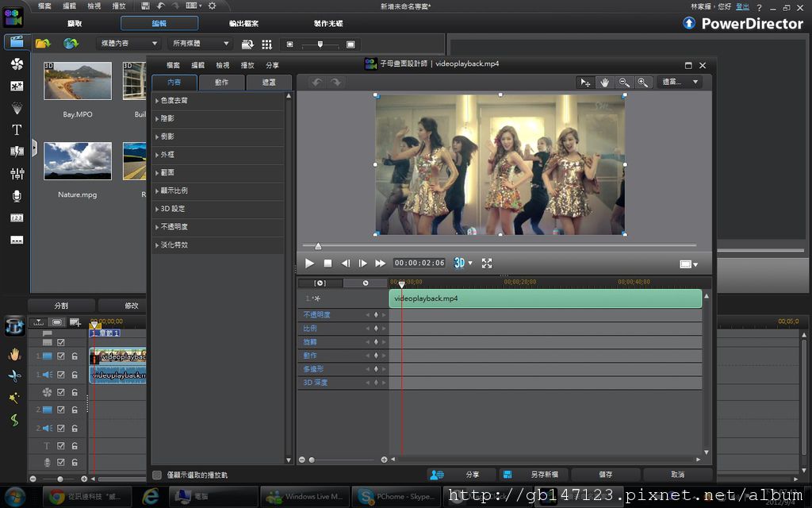Image resolution: width=812 pixels, height=508 pixels.
Task: Open the 媒體內容 dropdown
Action: (128, 44)
